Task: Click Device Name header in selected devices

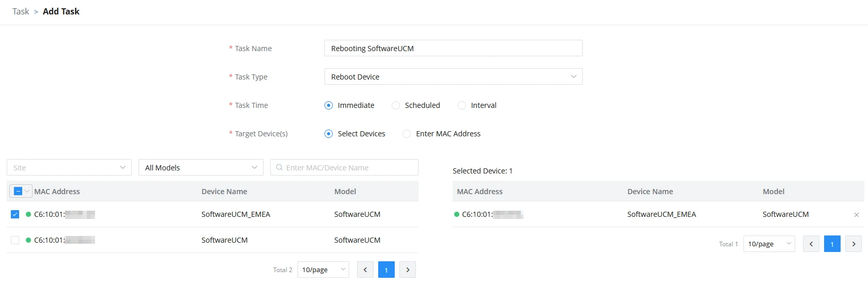Action: click(x=650, y=192)
